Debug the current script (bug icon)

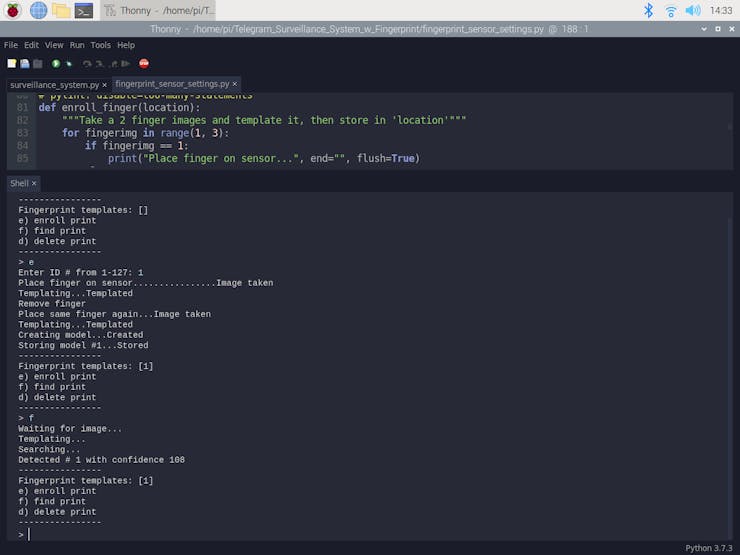point(69,63)
